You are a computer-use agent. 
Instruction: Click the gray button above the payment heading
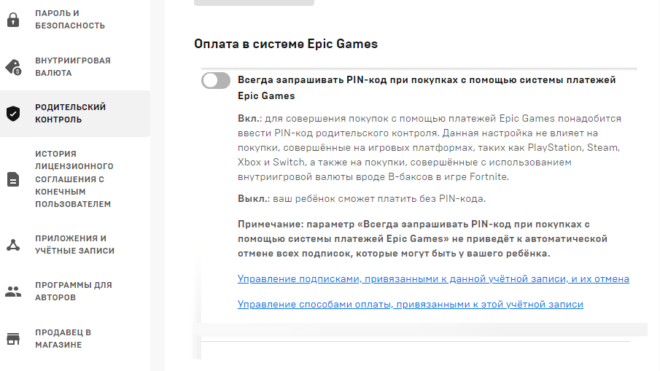click(x=254, y=3)
